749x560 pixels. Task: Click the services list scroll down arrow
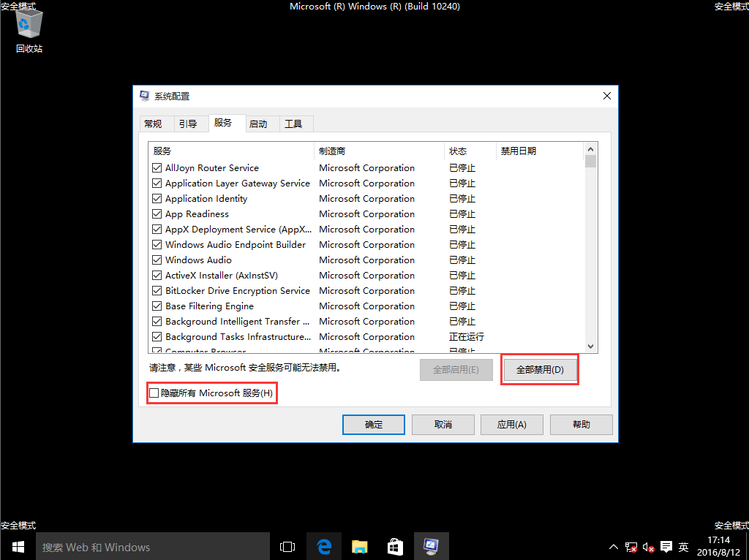pos(590,346)
